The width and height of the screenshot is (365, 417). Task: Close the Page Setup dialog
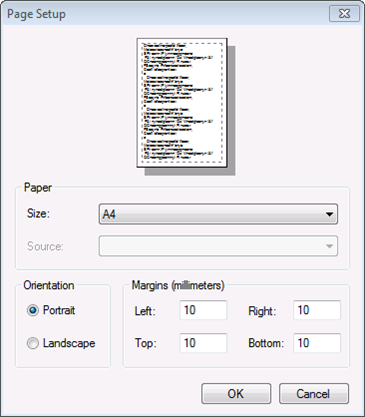(x=344, y=14)
